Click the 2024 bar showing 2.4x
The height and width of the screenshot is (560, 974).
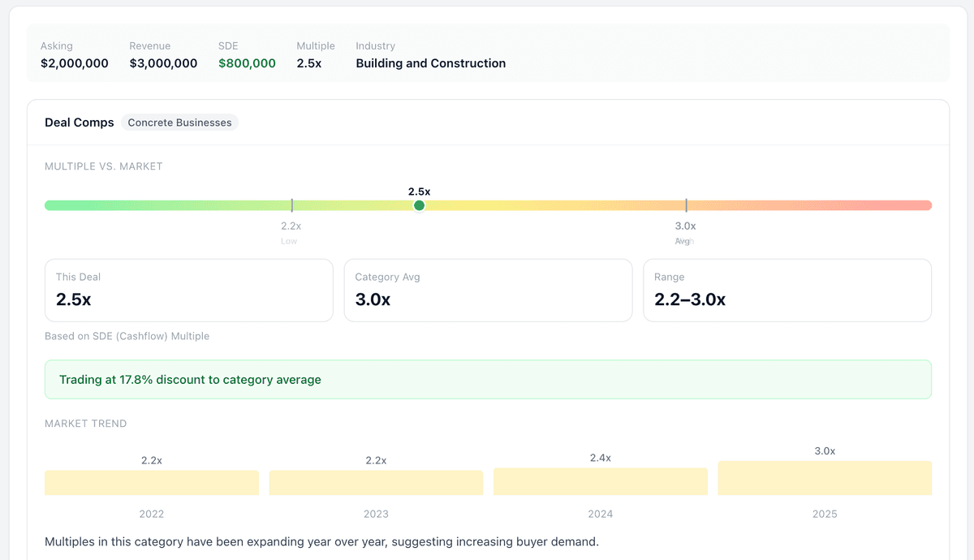[600, 480]
